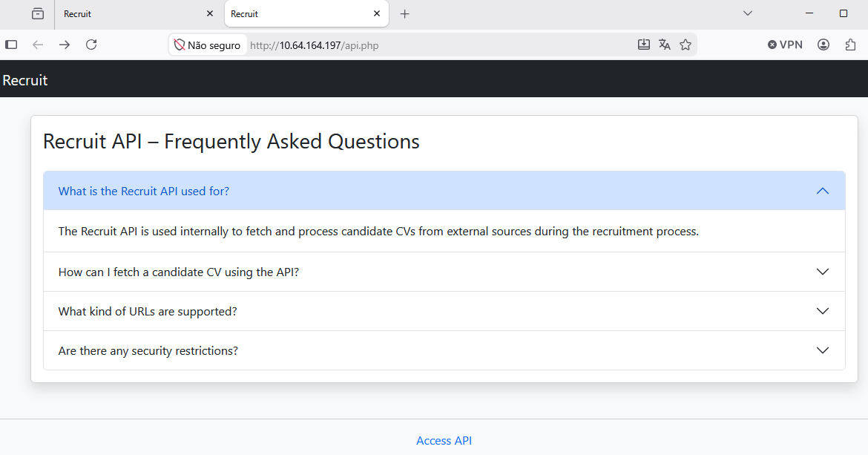Click the Não seguro security badge

coord(208,45)
